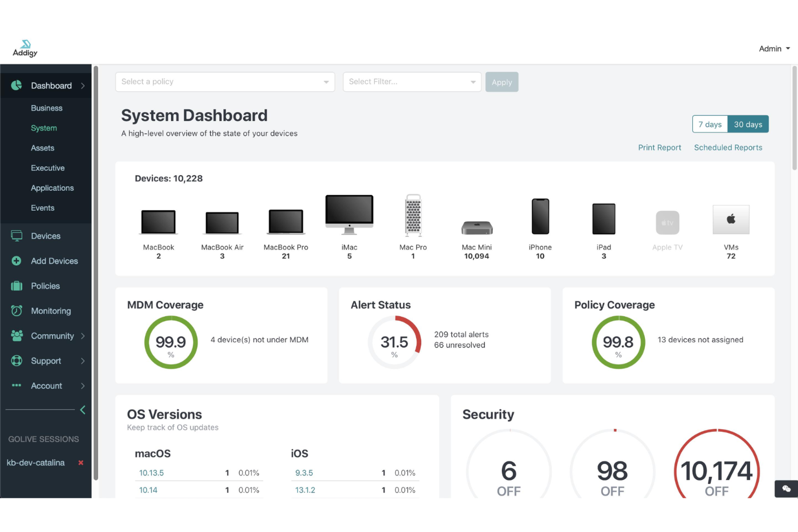The width and height of the screenshot is (798, 532).
Task: Open the chat widget icon
Action: (786, 489)
